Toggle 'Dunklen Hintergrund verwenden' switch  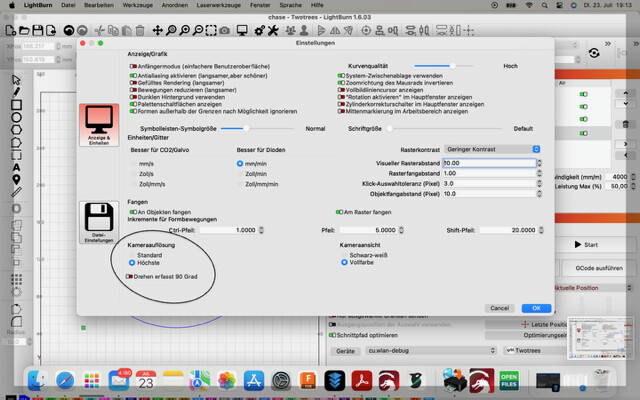tap(133, 97)
